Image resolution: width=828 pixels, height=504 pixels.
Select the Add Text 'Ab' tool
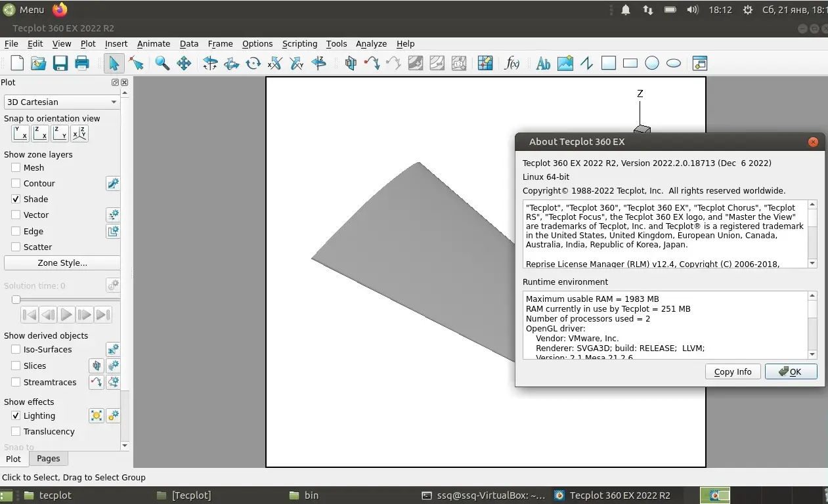tap(543, 64)
